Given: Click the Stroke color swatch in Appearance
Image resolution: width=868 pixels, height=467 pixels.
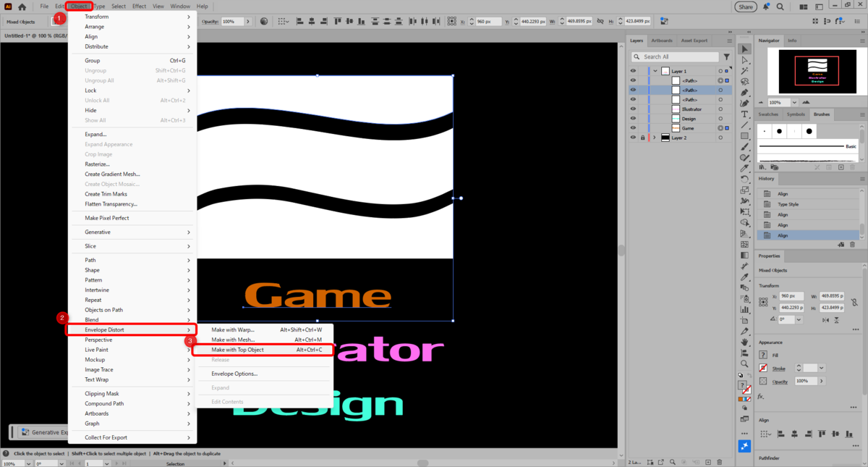Looking at the screenshot, I should coord(763,369).
